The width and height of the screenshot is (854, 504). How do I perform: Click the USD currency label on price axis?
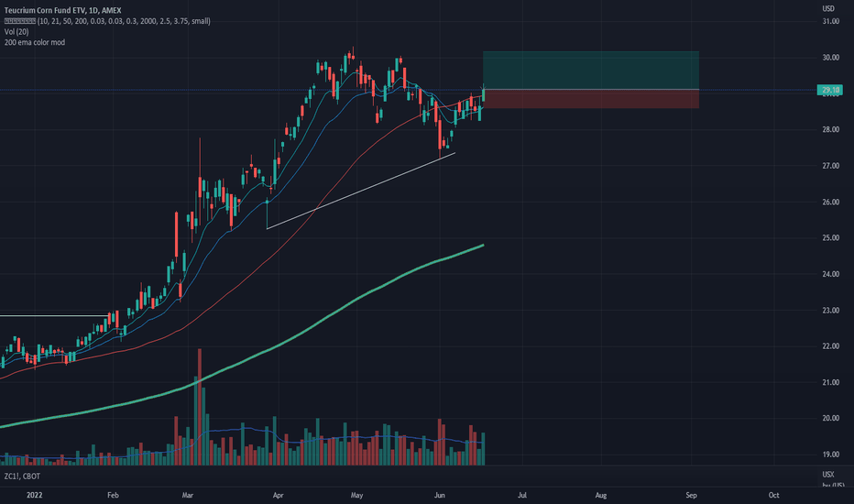(827, 9)
